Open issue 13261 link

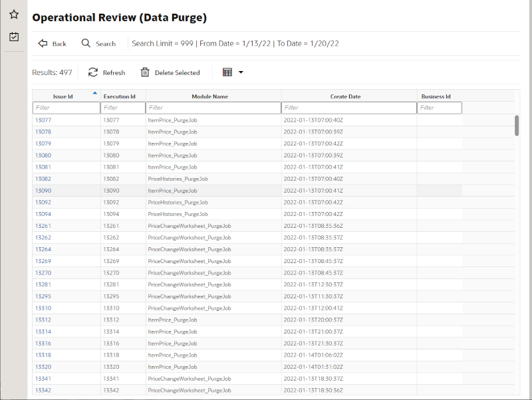(x=43, y=226)
